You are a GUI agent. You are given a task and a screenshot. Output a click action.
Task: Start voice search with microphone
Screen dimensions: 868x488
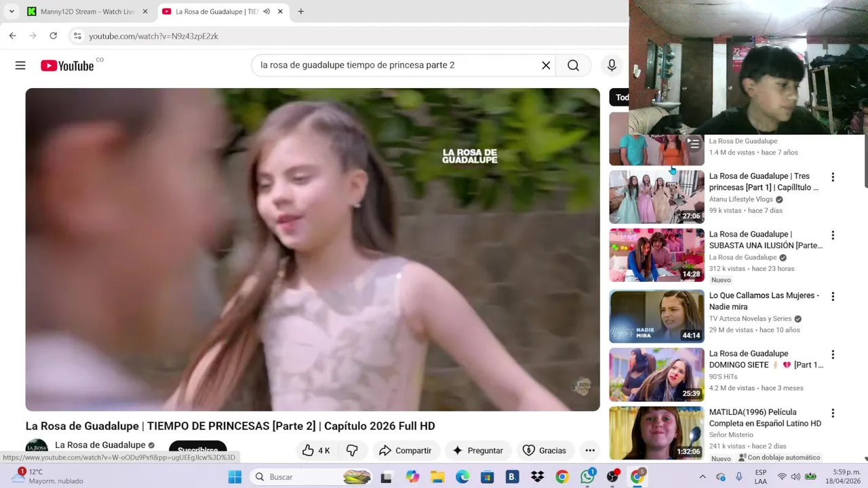pos(612,65)
